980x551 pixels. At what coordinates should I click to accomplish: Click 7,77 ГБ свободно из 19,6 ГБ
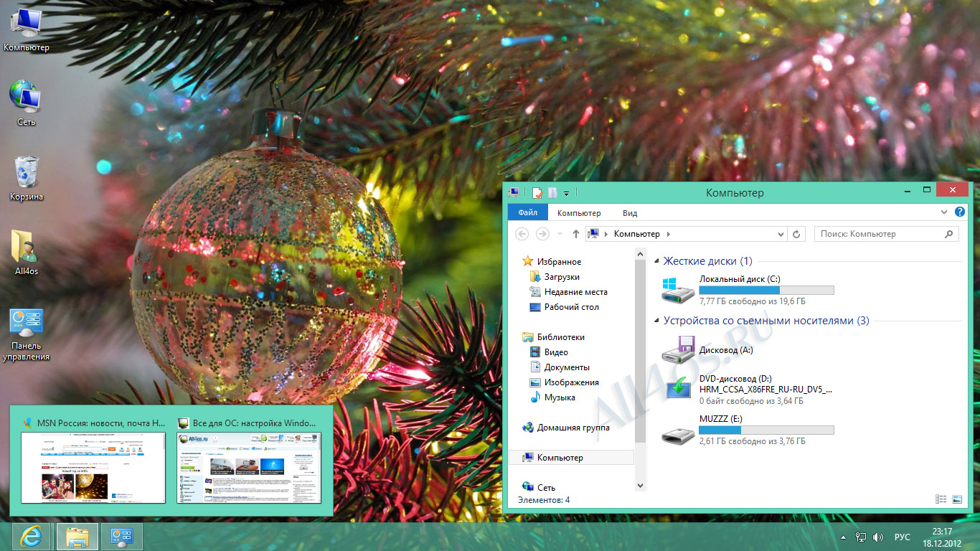(753, 302)
